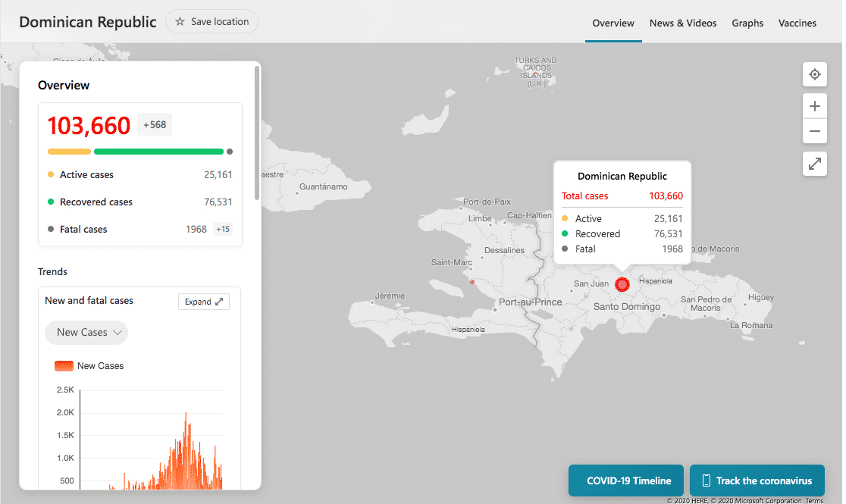Open the New Cases dropdown
This screenshot has height=504, width=846.
point(86,333)
